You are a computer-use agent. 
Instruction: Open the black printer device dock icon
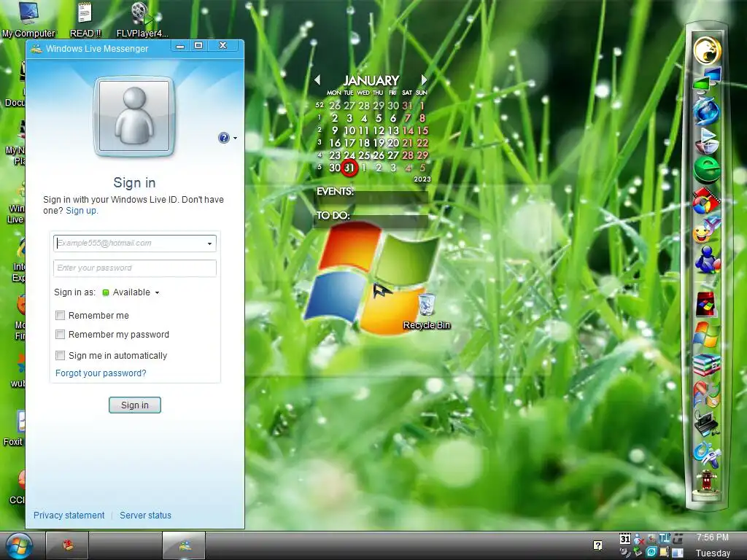pyautogui.click(x=707, y=424)
